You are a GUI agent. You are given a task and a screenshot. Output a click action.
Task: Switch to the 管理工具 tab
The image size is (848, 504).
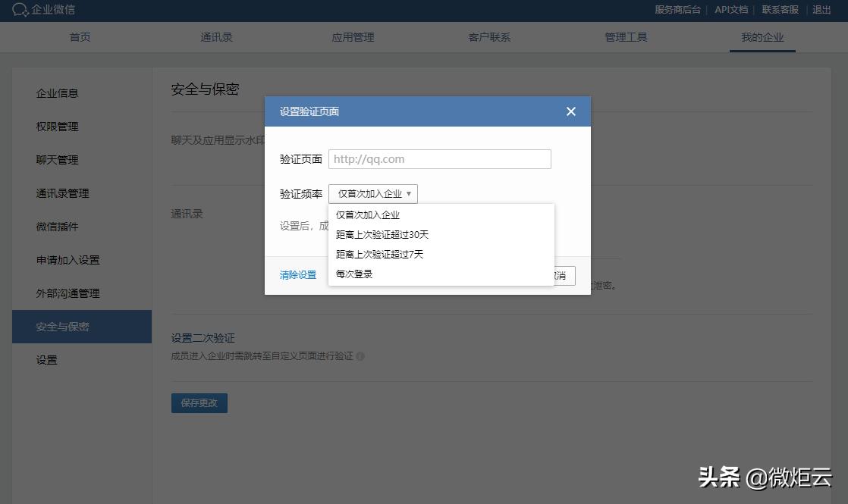(x=626, y=36)
